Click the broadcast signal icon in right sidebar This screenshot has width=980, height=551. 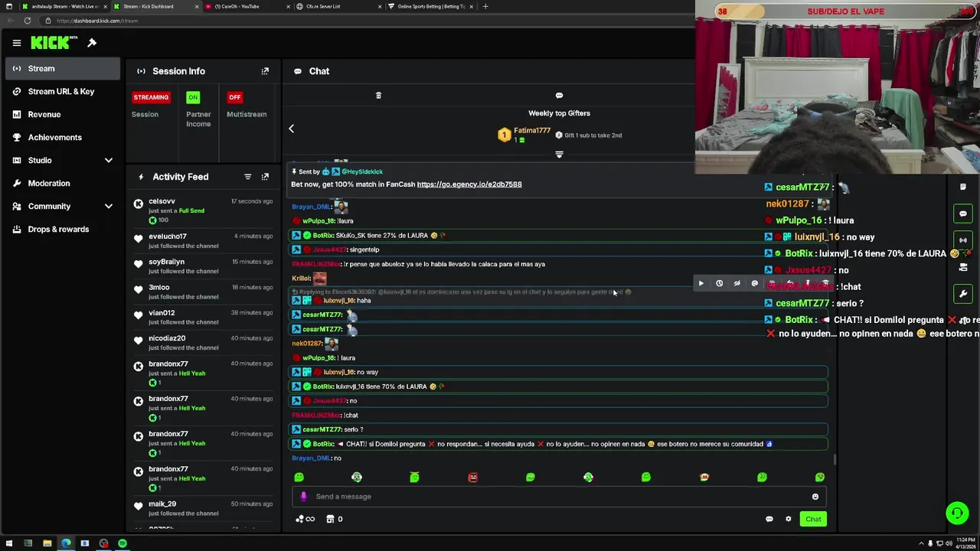963,240
